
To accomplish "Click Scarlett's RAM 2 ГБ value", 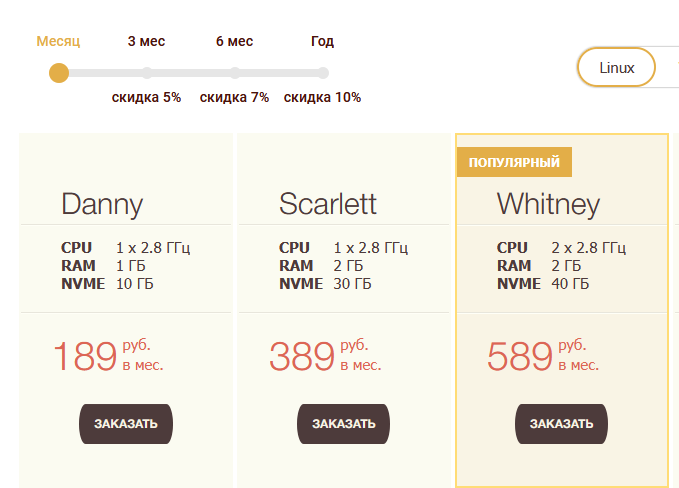I will coord(348,266).
